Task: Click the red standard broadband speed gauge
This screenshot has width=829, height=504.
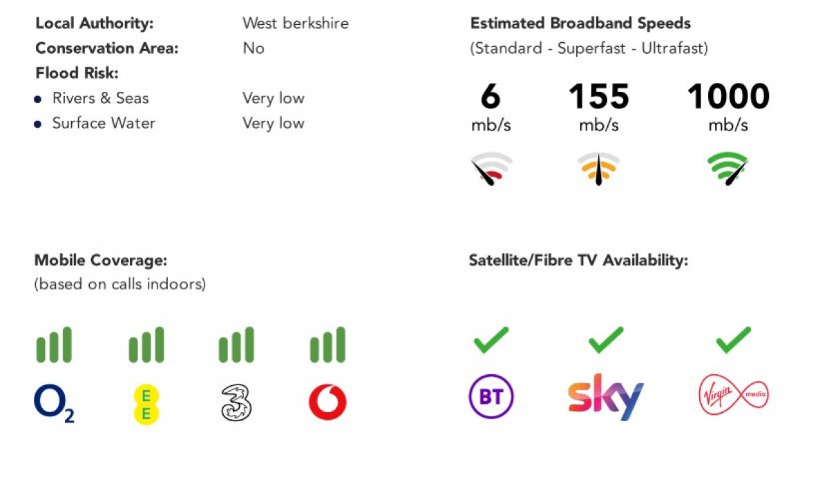Action: (x=491, y=170)
